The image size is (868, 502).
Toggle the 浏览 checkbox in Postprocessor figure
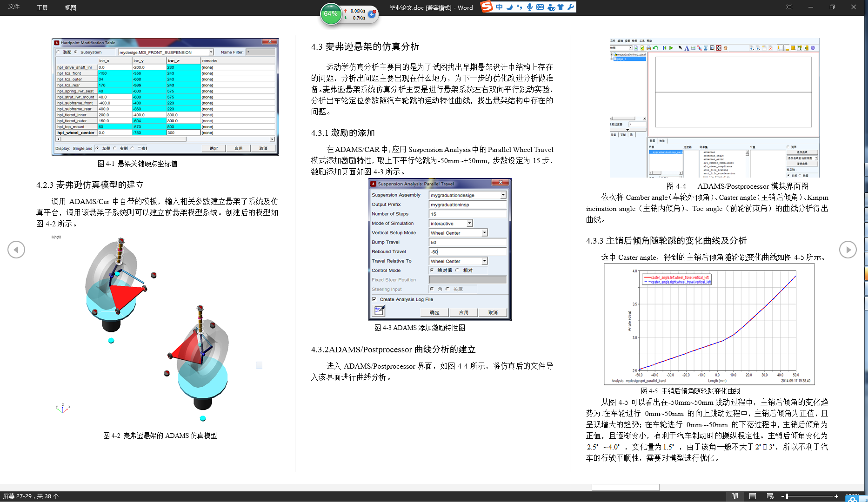pos(788,147)
